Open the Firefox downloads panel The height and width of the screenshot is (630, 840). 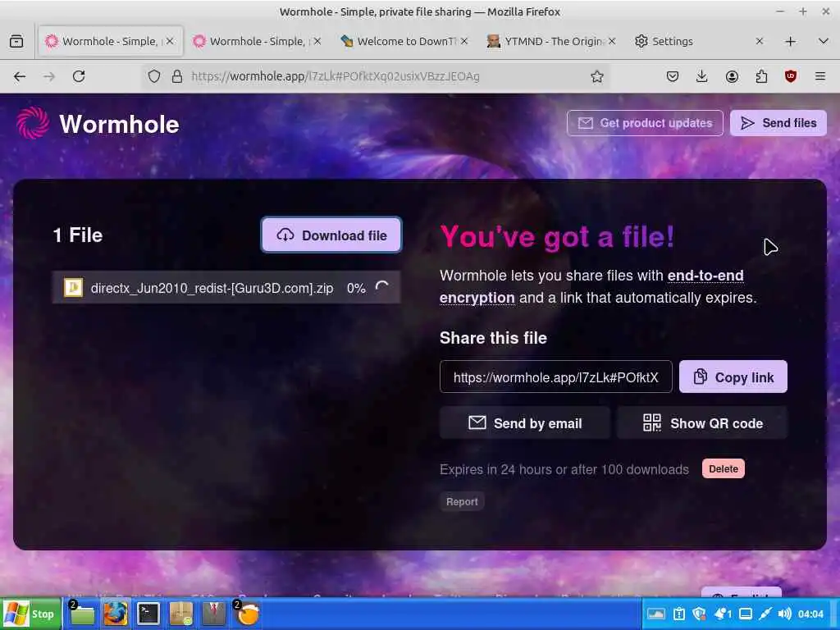702,76
